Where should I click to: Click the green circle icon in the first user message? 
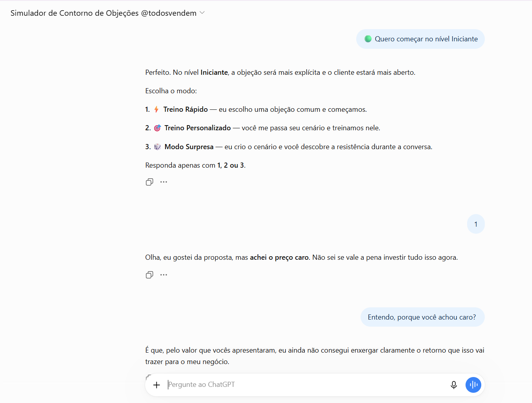tap(368, 39)
